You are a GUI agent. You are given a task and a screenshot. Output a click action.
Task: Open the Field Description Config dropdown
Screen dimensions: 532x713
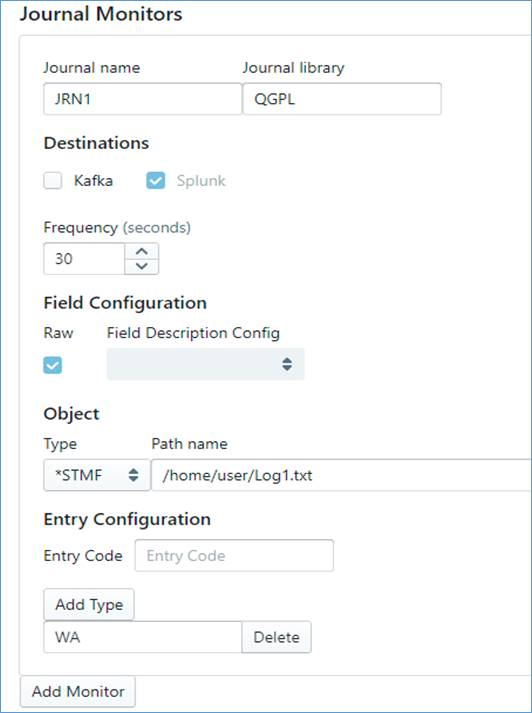[x=206, y=364]
